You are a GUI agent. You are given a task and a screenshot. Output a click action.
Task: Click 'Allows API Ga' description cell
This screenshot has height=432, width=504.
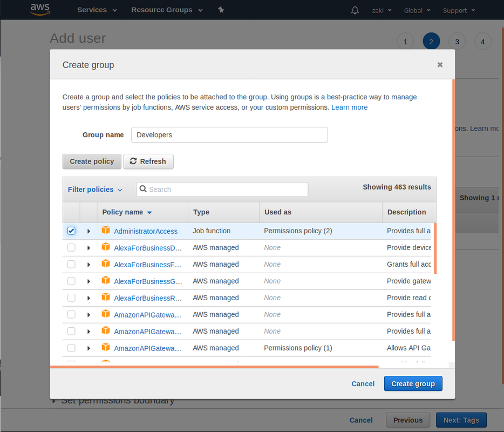pos(408,348)
